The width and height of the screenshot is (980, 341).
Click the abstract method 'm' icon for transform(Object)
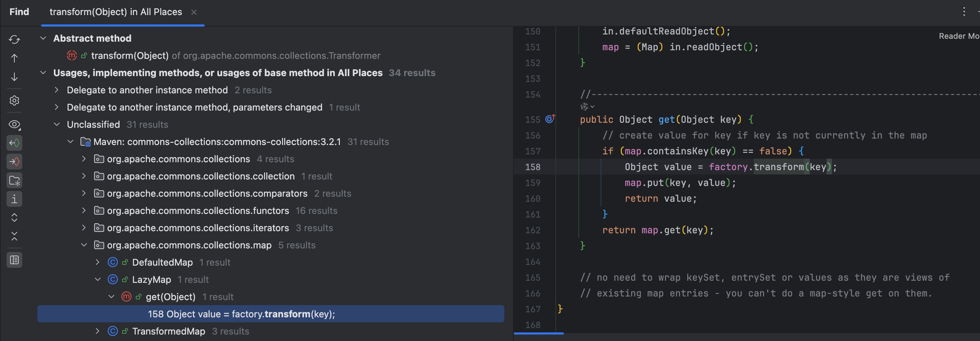point(71,56)
